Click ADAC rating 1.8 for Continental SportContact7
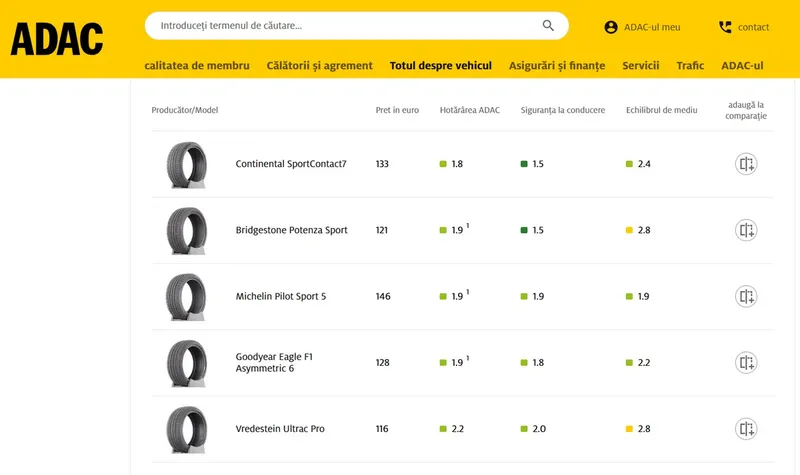The height and width of the screenshot is (475, 800). click(457, 164)
